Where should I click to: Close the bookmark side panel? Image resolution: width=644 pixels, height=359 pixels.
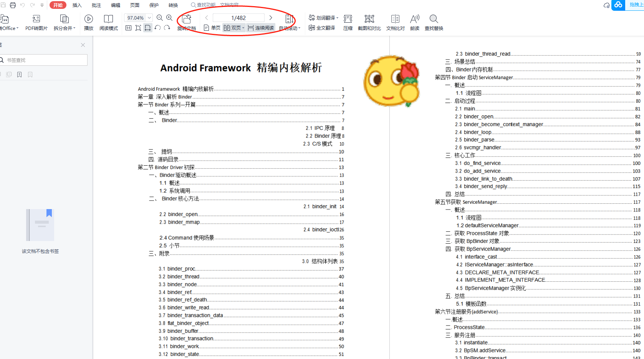coord(83,45)
